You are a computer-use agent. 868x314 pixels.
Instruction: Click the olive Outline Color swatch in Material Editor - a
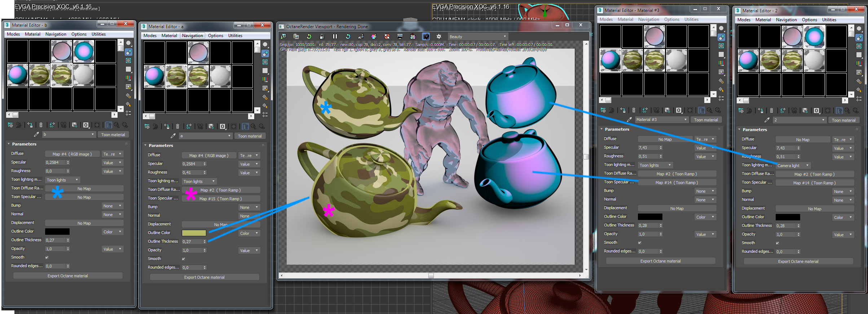[194, 233]
